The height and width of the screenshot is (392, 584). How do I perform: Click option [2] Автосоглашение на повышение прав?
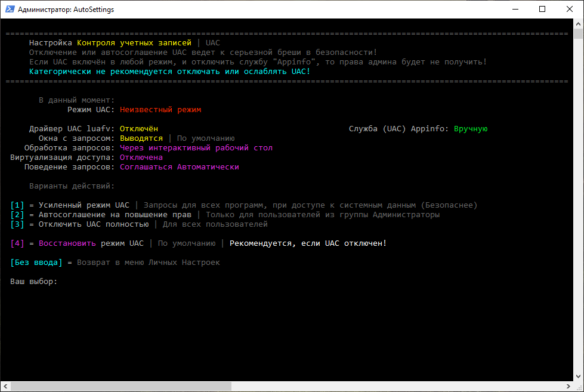click(101, 215)
